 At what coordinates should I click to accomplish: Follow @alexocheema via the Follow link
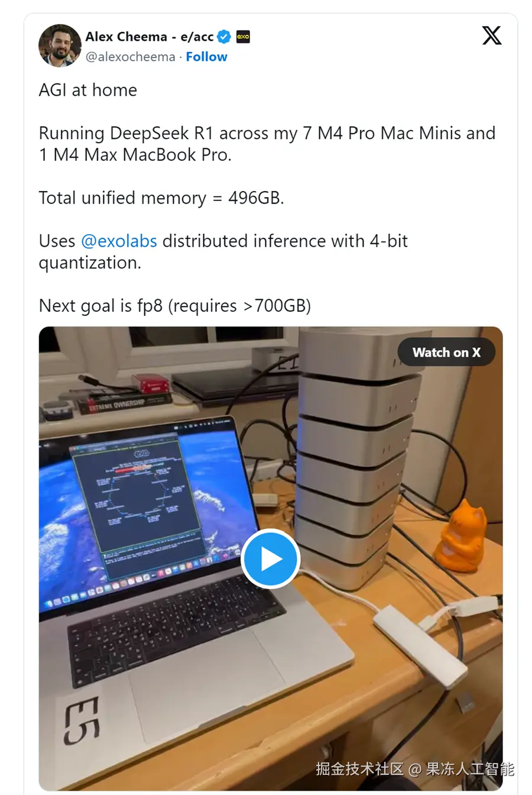pyautogui.click(x=206, y=57)
